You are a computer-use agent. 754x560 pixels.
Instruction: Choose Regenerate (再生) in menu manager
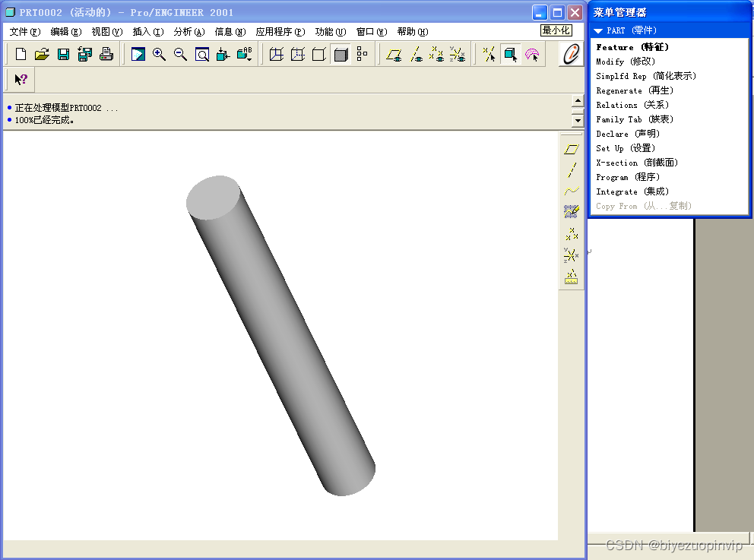pyautogui.click(x=634, y=90)
